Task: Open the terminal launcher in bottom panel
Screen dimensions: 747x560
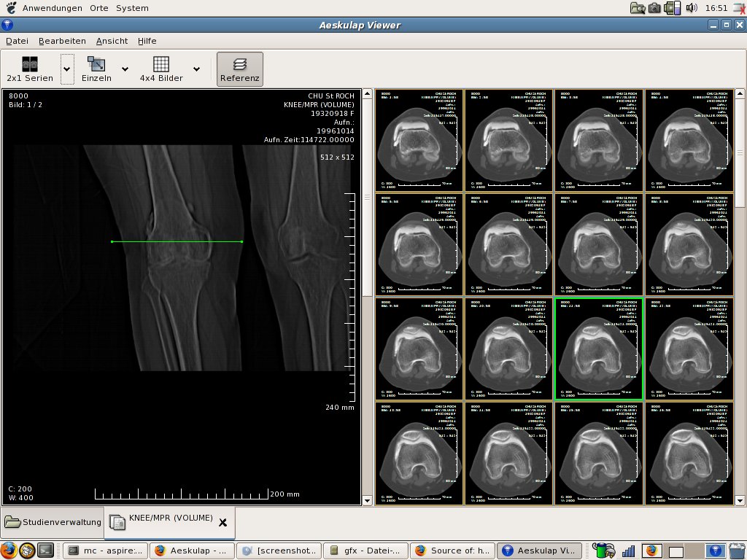Action: 45,551
